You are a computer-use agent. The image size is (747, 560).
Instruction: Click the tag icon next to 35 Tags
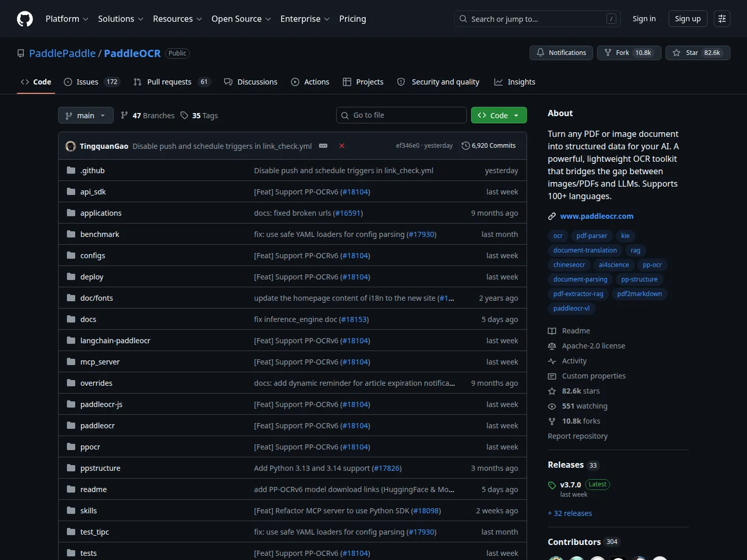point(184,115)
